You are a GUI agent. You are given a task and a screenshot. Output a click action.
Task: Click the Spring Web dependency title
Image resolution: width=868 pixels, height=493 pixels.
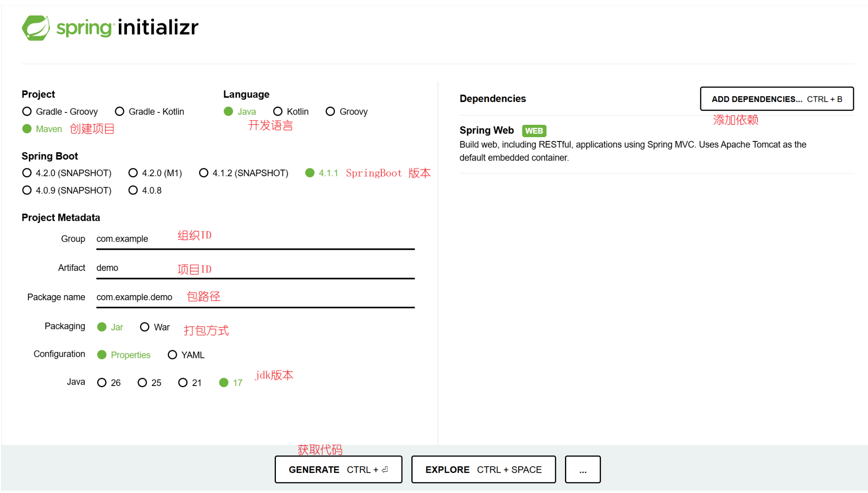tap(486, 130)
